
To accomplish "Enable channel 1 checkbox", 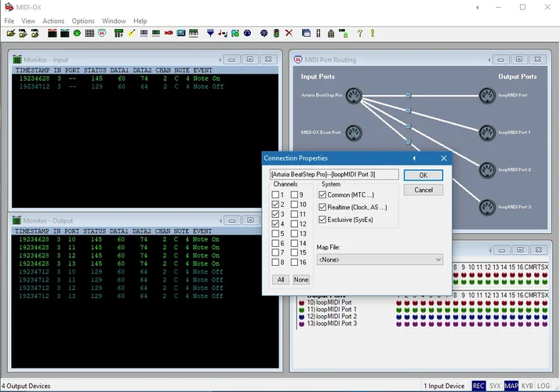I will 276,194.
